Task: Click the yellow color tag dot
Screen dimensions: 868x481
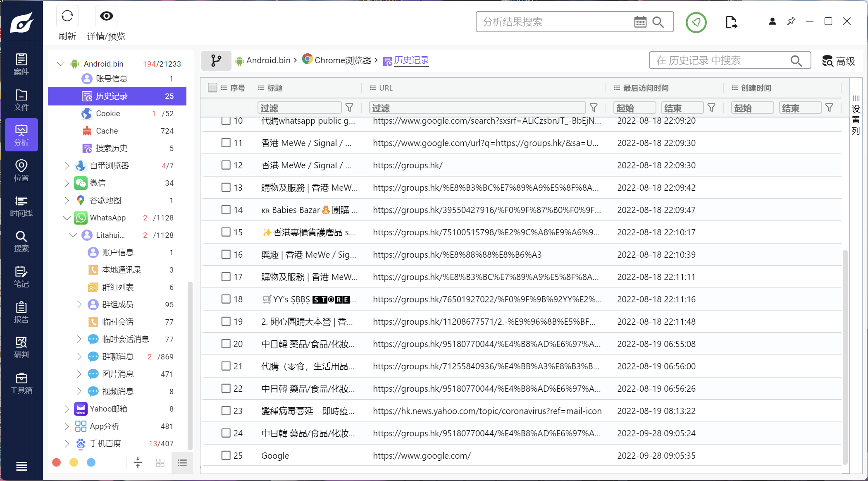Action: click(74, 462)
